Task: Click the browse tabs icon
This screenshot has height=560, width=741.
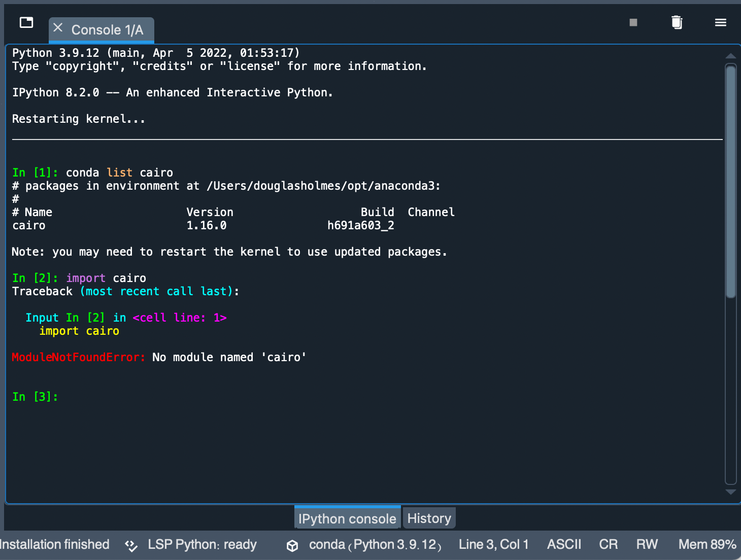Action: (26, 22)
